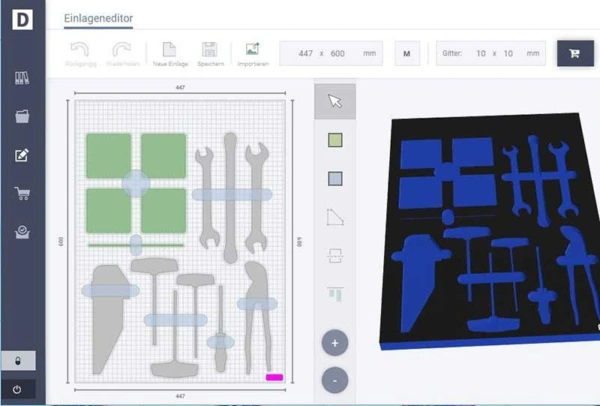Image resolution: width=600 pixels, height=406 pixels.
Task: Click the Wiederholen redo arrow
Action: coord(122,54)
